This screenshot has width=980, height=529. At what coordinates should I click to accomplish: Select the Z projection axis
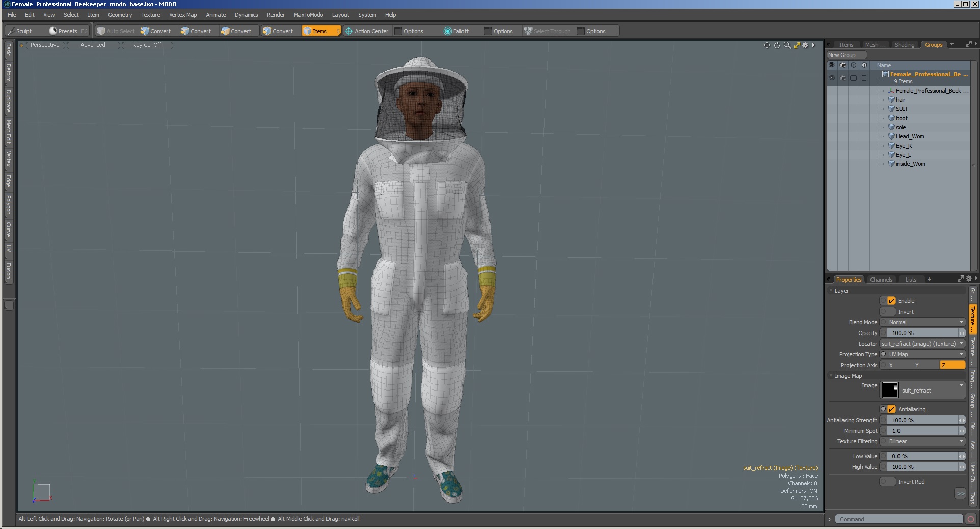point(952,365)
